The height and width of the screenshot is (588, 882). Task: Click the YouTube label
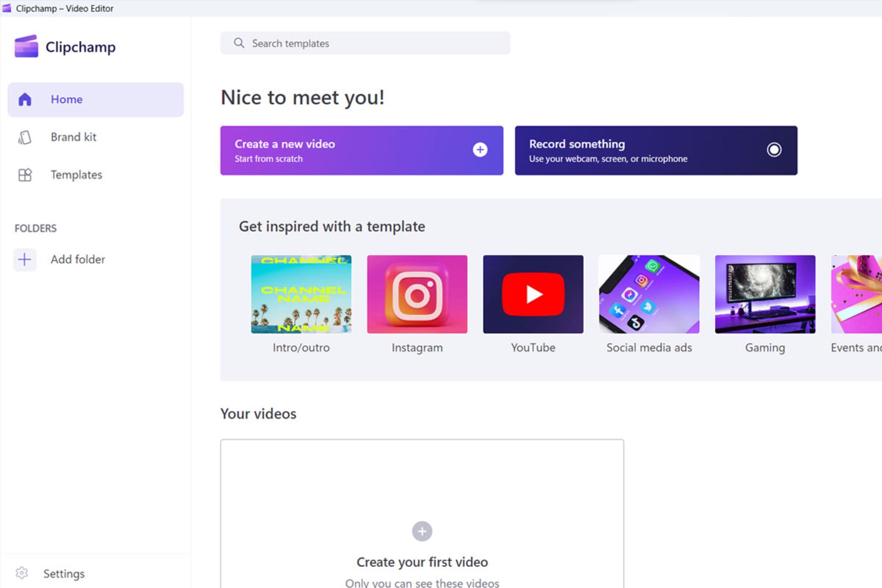tap(533, 348)
